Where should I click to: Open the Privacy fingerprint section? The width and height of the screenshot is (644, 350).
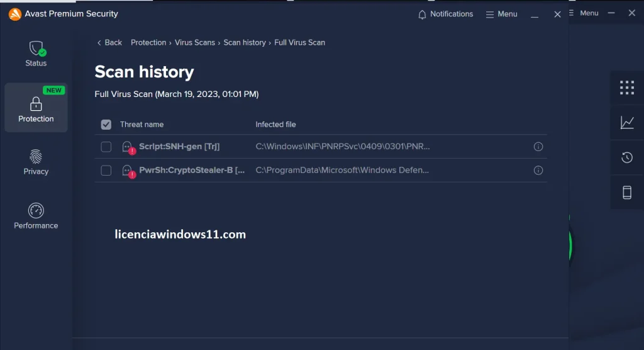[x=36, y=162]
